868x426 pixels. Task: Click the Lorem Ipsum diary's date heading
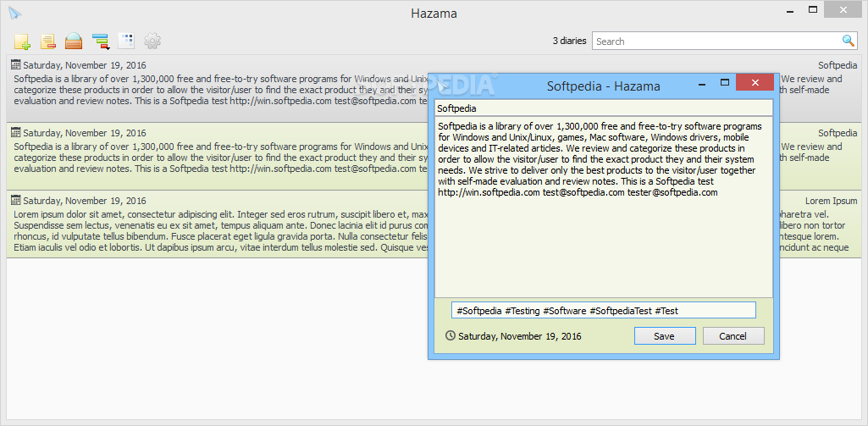85,201
